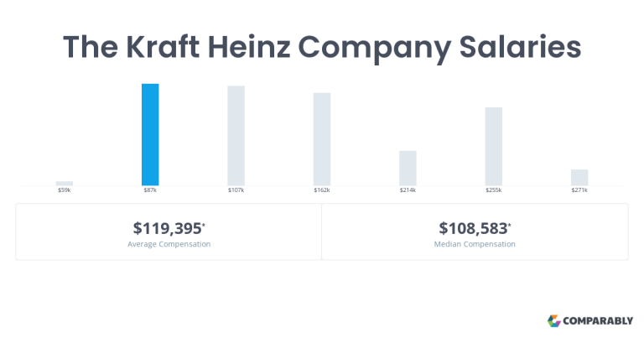Select the $162k axis label

pyautogui.click(x=322, y=190)
